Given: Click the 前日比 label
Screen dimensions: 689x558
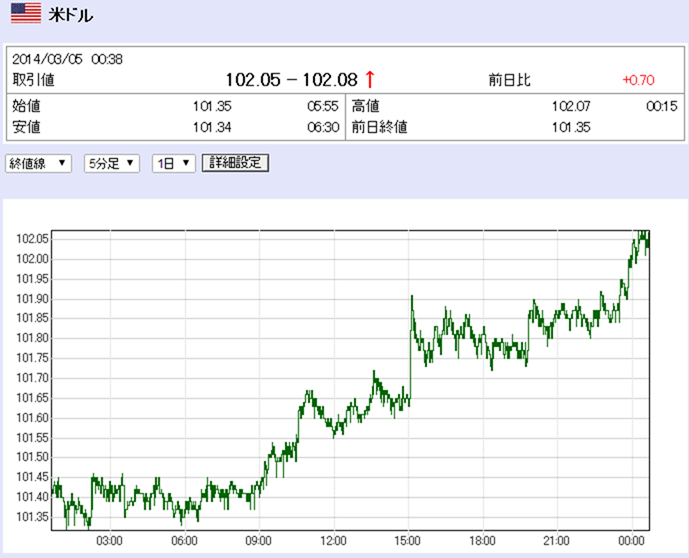Looking at the screenshot, I should click(509, 80).
